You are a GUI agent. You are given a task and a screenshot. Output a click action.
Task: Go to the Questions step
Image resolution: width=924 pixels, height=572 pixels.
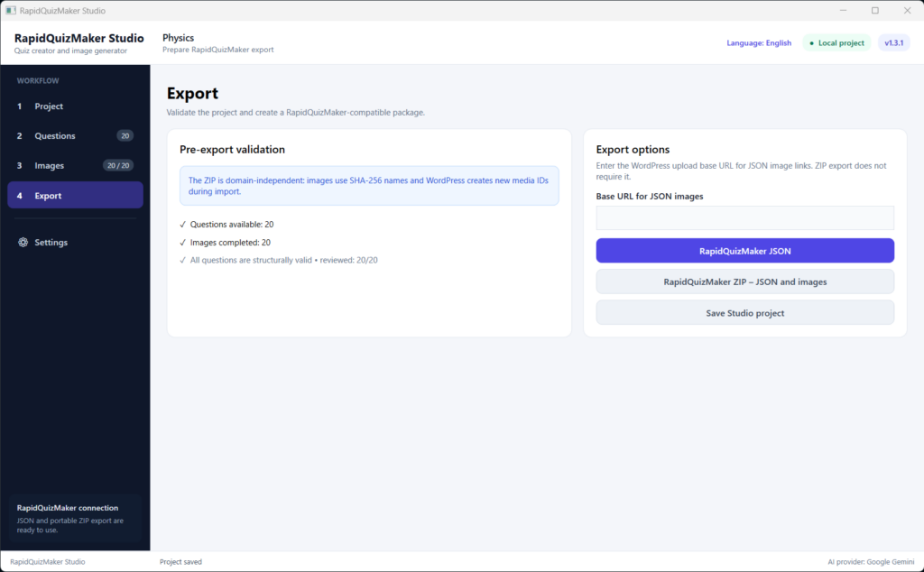pos(75,135)
